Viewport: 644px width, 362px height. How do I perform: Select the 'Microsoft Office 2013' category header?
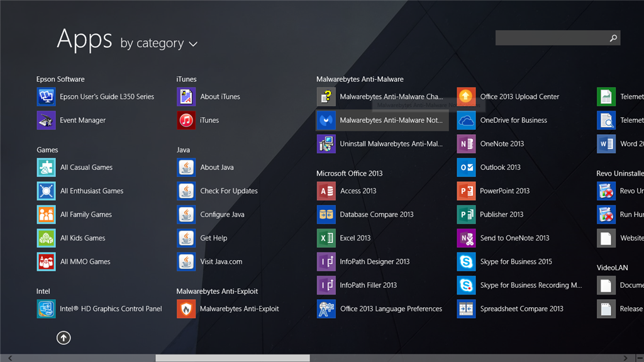tap(350, 173)
